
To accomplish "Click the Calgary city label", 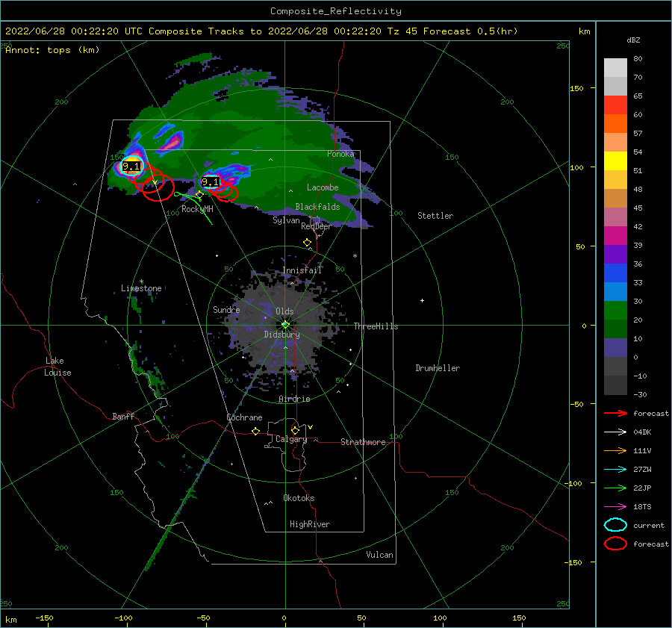I will coord(291,439).
